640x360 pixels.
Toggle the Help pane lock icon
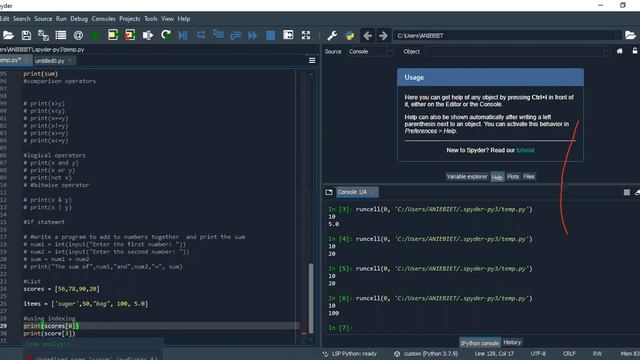coord(635,51)
